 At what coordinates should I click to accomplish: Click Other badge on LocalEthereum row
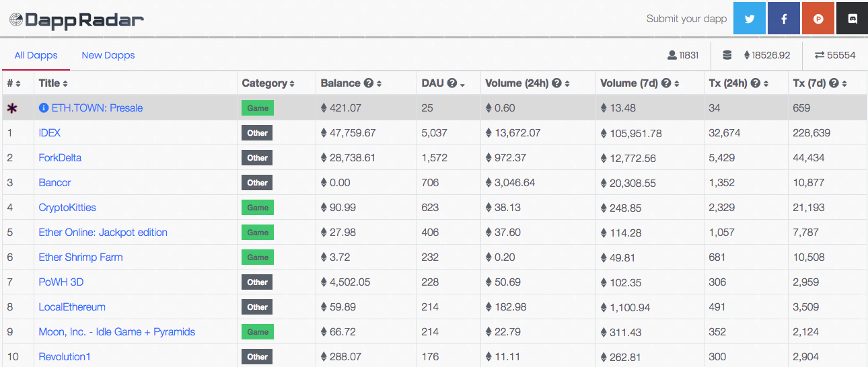[257, 307]
